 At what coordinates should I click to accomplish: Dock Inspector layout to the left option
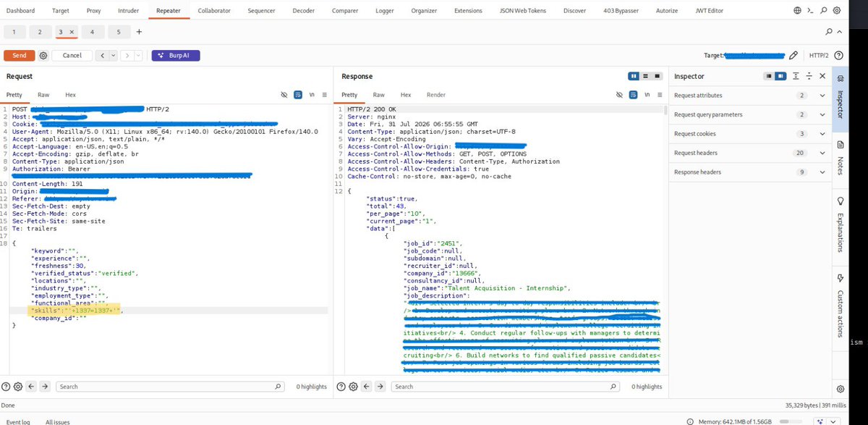coord(770,76)
